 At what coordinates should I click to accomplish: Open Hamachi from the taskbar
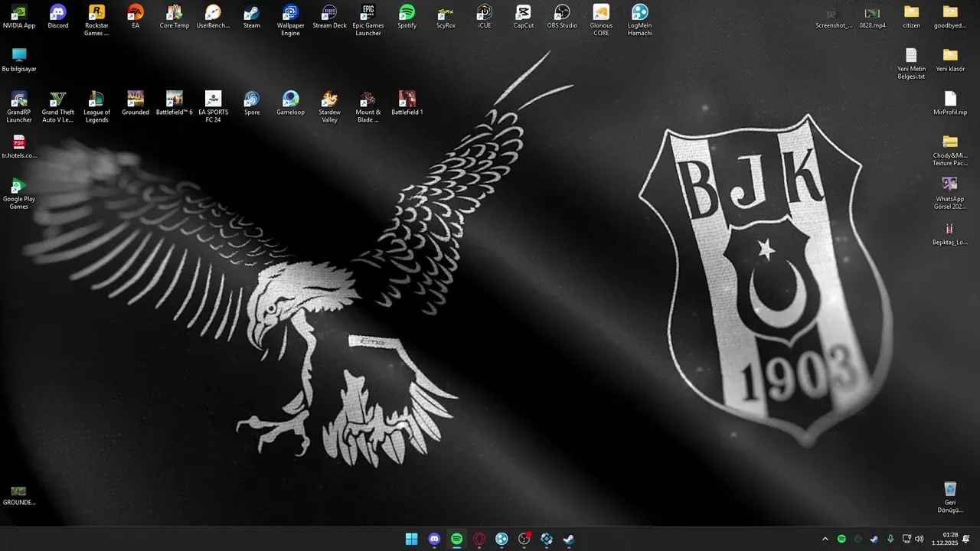pyautogui.click(x=501, y=539)
